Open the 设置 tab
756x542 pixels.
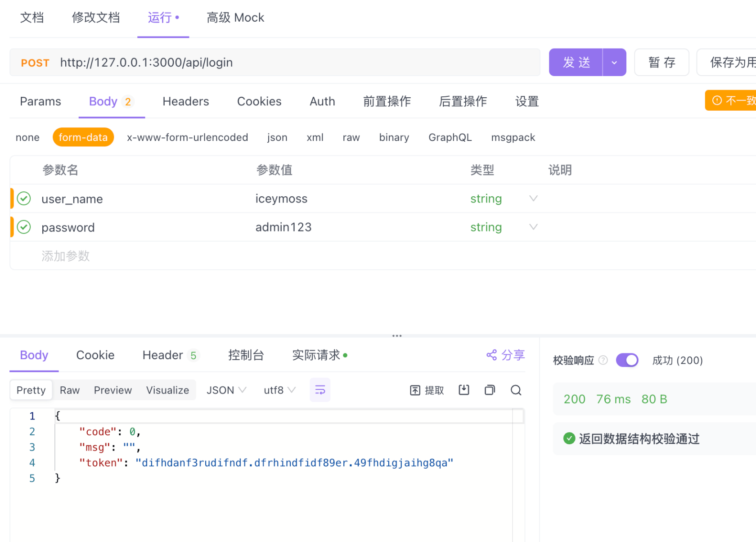coord(527,101)
